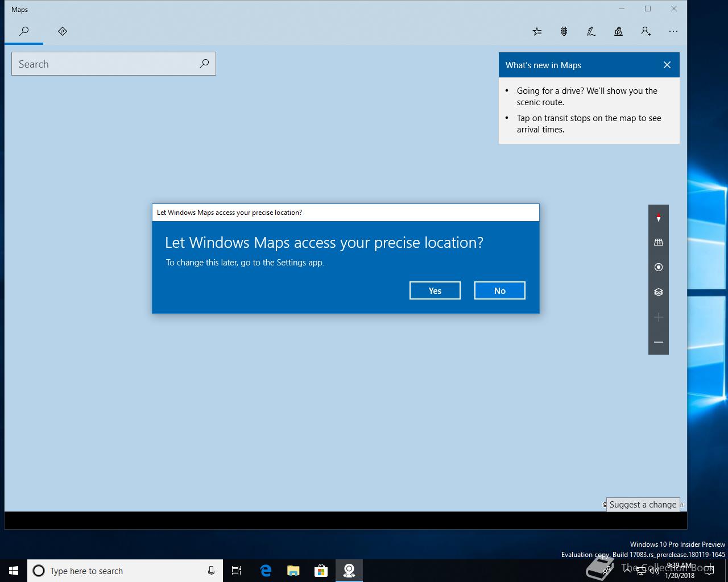
Task: Click the user account sign-in icon
Action: (646, 32)
